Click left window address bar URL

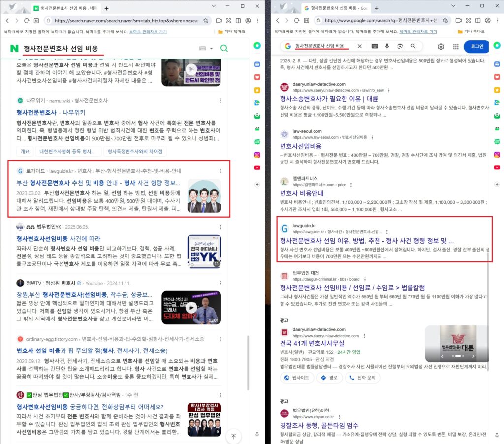pos(126,21)
